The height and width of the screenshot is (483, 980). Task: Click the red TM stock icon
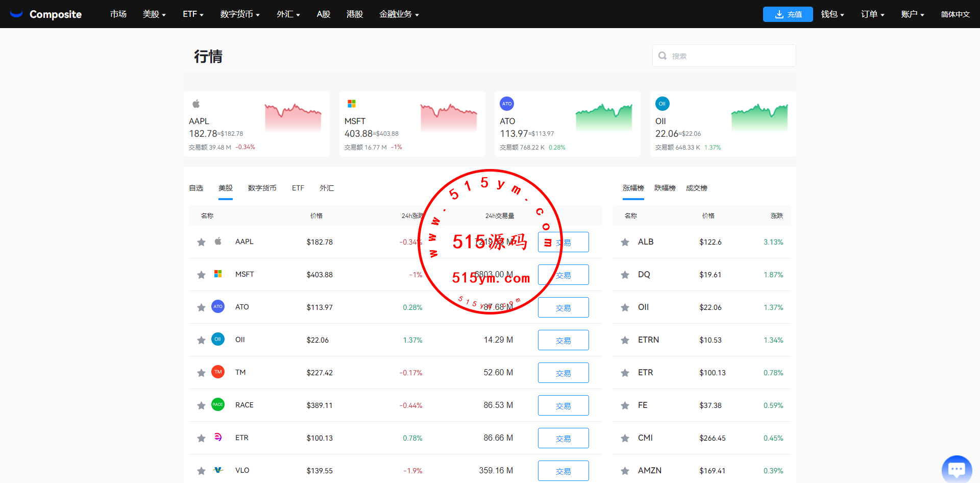click(x=218, y=372)
